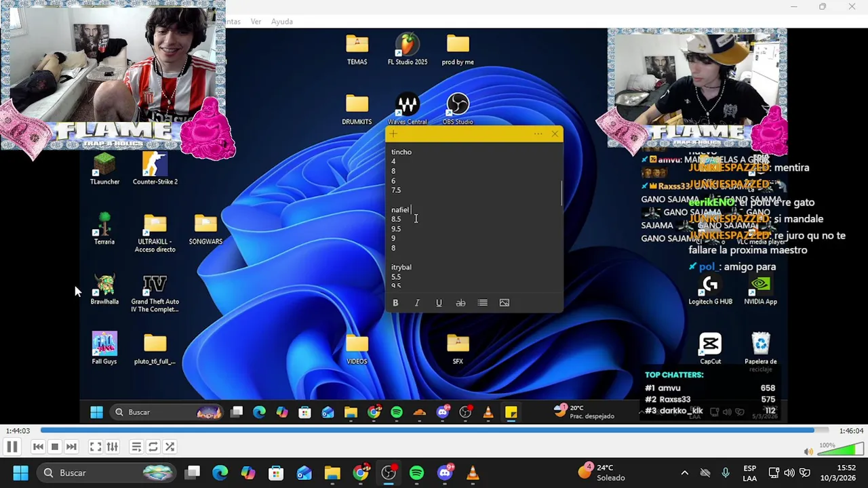
Task: Toggle bullet list in sticky note
Action: pyautogui.click(x=482, y=303)
